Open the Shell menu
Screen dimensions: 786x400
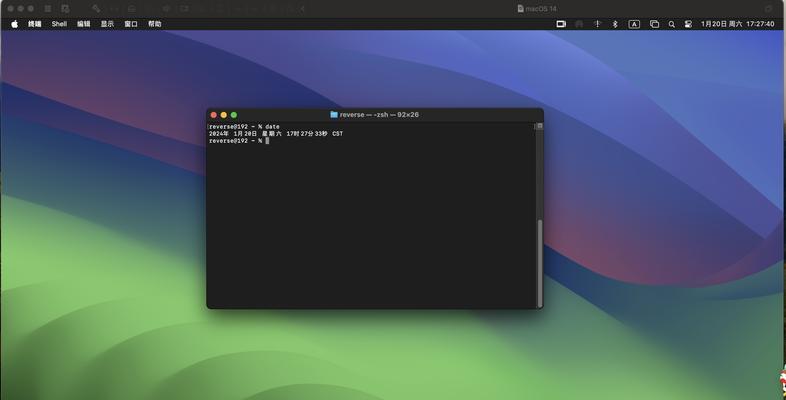click(x=59, y=24)
